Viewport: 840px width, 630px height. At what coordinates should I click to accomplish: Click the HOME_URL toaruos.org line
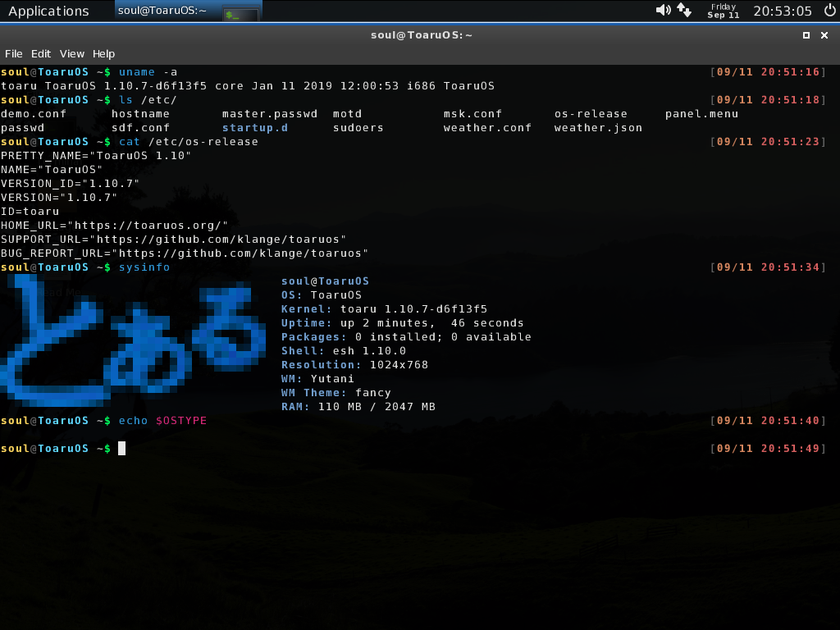click(115, 226)
